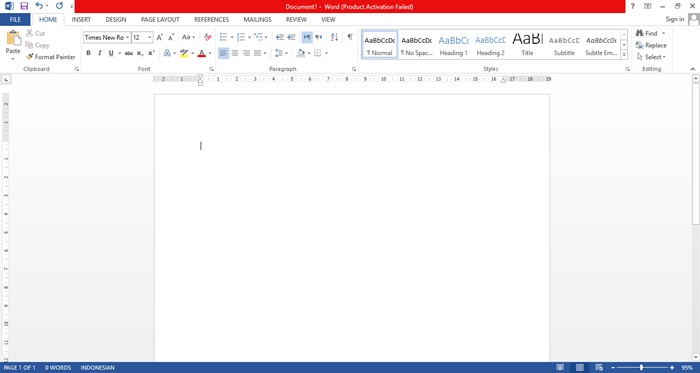Screen dimensions: 700x373
Task: Apply strikethrough formatting
Action: click(129, 53)
